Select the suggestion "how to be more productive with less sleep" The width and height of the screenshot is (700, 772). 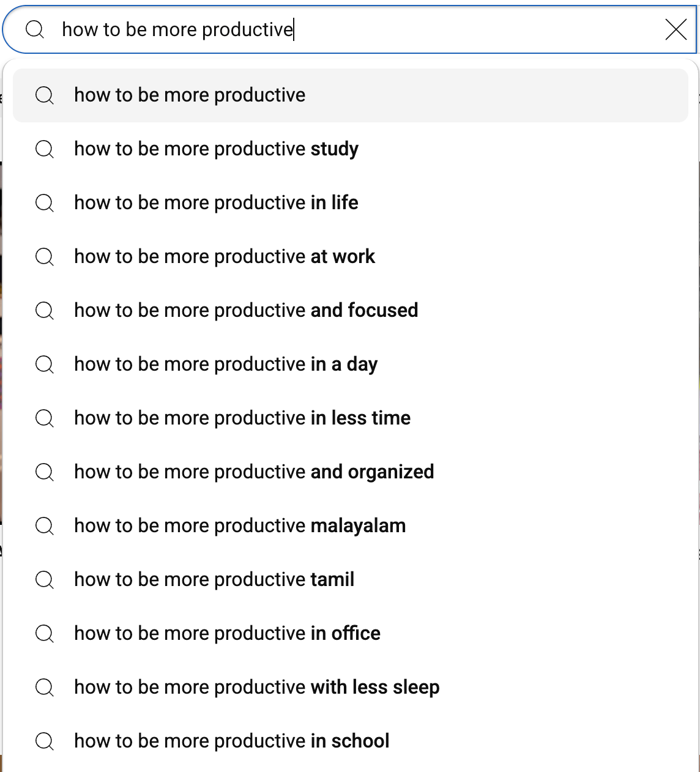pos(256,687)
